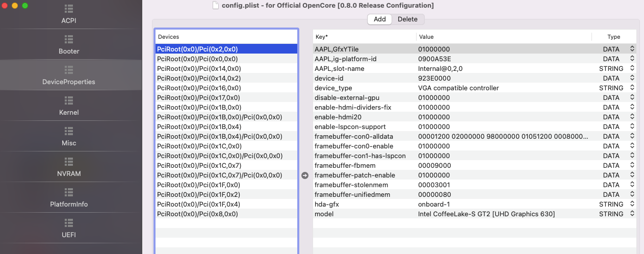Click the device-id value 923E0000
644x254 pixels.
click(434, 78)
